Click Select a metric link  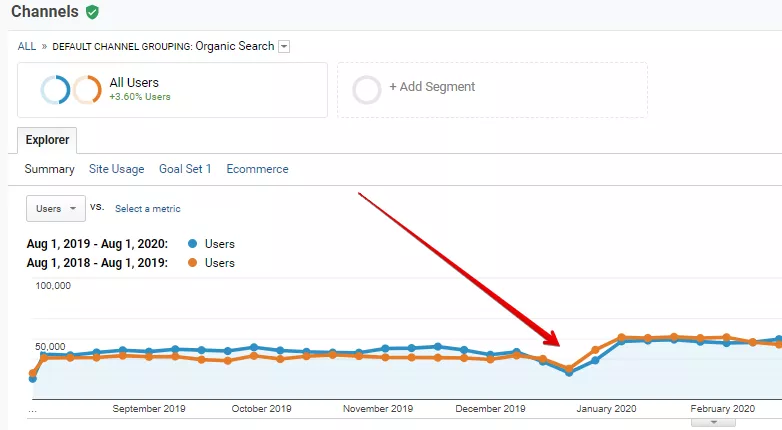tap(148, 209)
